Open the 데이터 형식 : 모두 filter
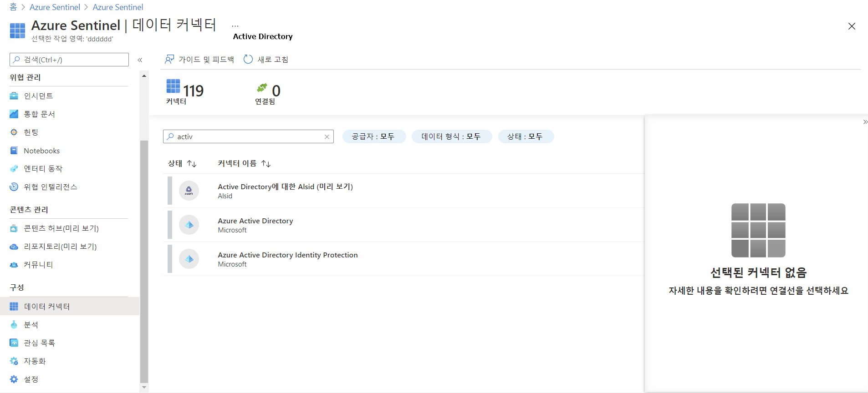The image size is (868, 393). (452, 136)
